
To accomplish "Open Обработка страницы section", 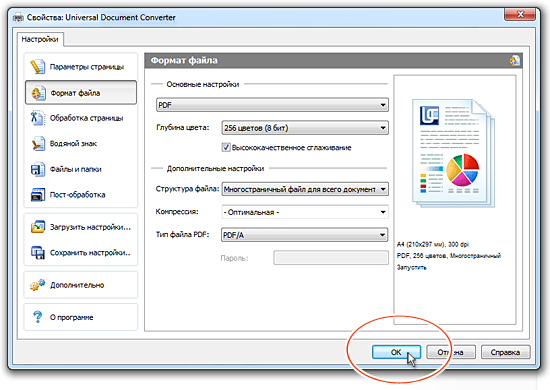I will tap(81, 118).
